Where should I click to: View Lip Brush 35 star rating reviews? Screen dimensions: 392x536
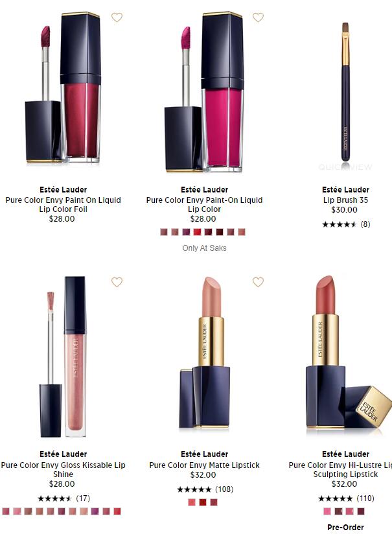point(346,224)
